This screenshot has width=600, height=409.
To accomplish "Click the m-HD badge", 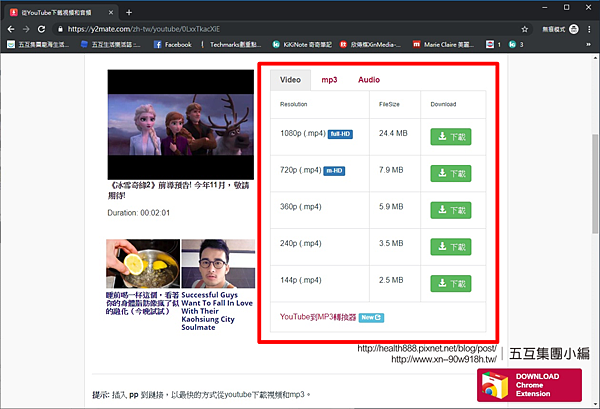I will click(334, 171).
